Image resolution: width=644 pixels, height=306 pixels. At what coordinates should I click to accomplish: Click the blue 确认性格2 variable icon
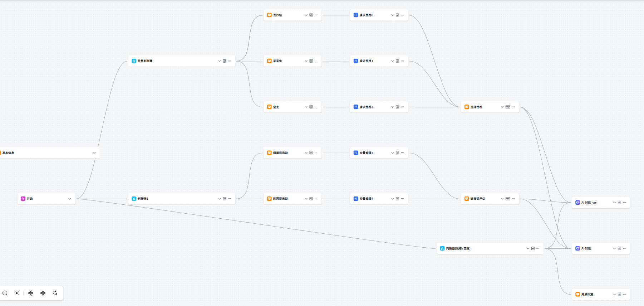click(x=355, y=107)
